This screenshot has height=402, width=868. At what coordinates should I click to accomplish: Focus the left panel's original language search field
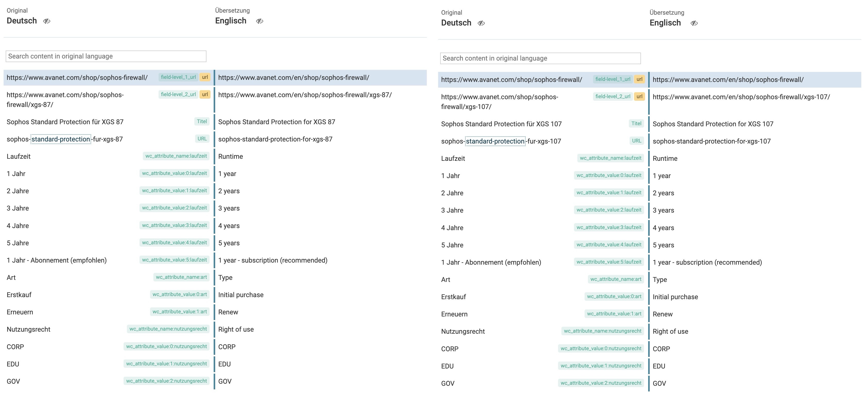[x=106, y=56]
